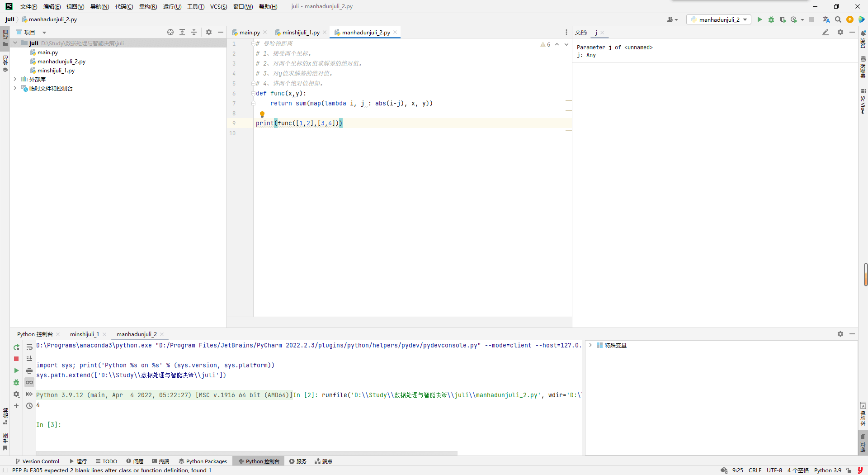Click the select opened file target icon
868x475 pixels.
click(170, 32)
